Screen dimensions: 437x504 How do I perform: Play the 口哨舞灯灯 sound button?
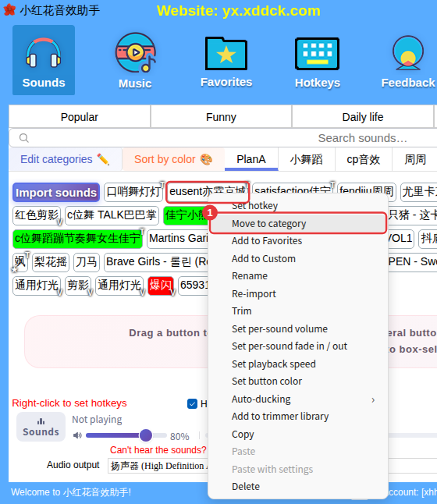(x=133, y=192)
